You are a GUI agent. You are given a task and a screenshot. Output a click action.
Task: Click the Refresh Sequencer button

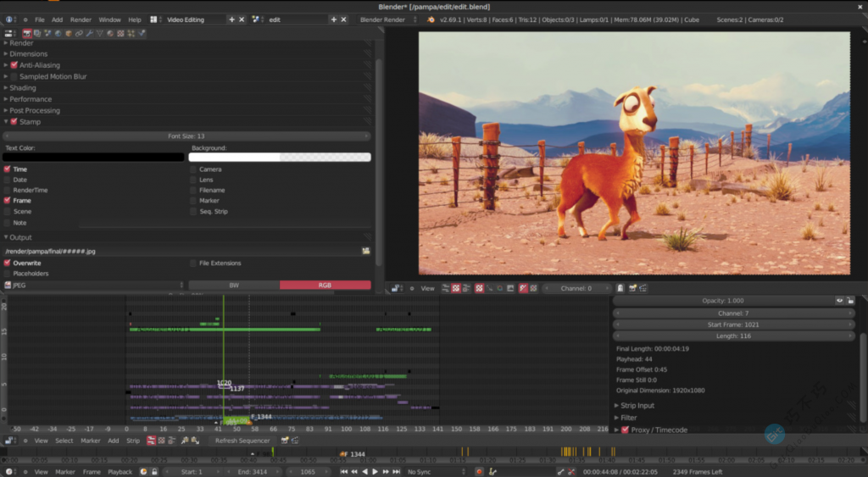(x=242, y=441)
